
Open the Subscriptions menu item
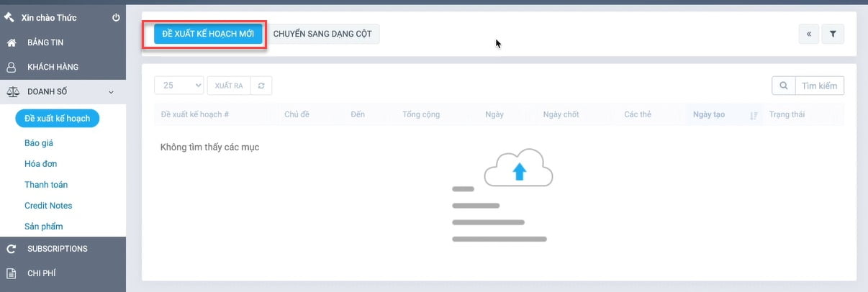[x=57, y=249]
